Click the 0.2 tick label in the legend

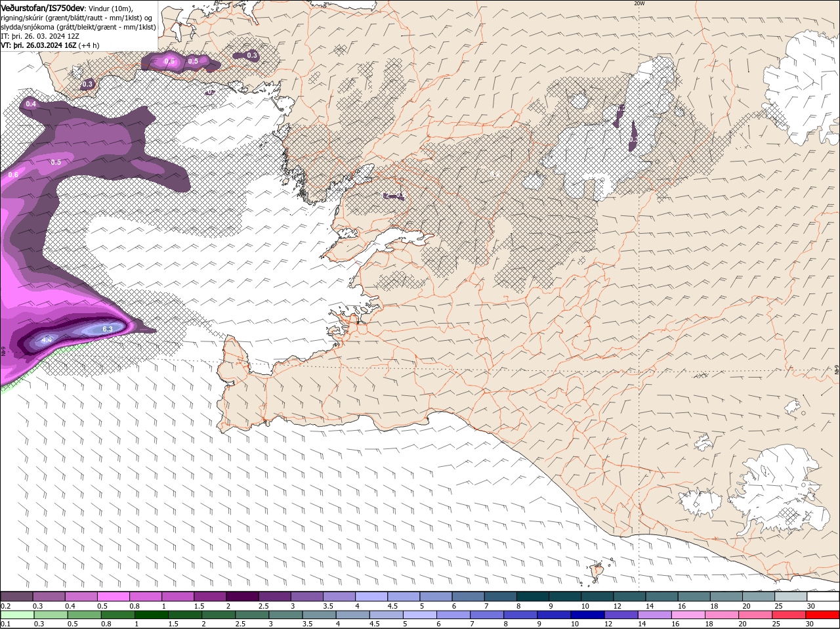click(5, 605)
